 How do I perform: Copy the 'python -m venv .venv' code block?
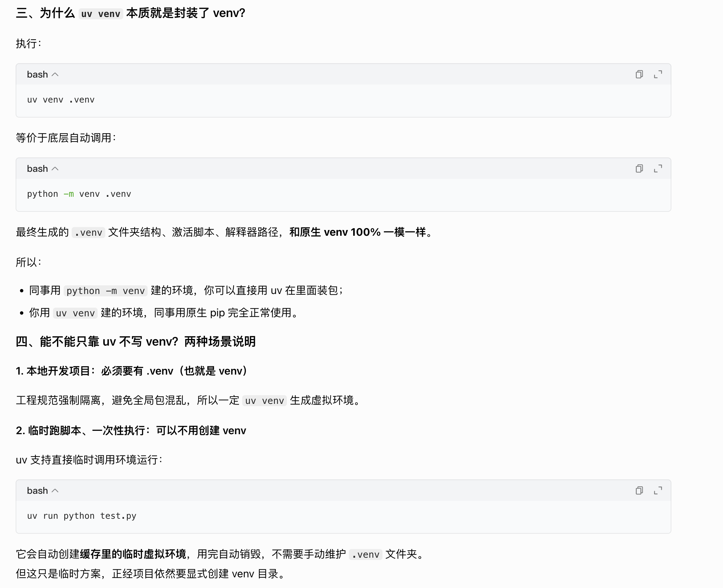point(639,168)
